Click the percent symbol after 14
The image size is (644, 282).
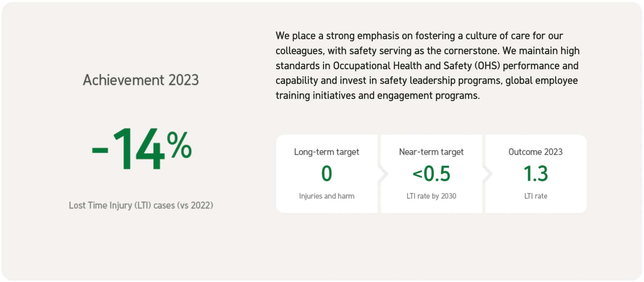click(179, 145)
